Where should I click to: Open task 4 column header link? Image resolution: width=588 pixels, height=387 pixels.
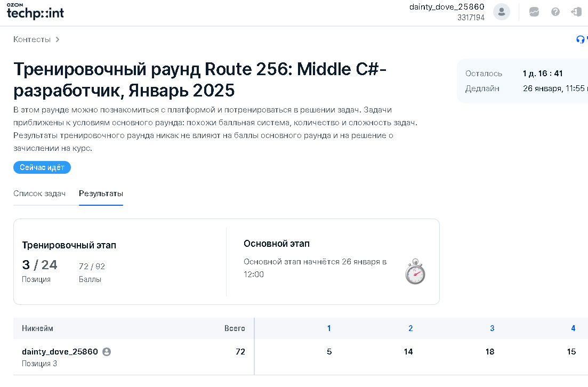(573, 328)
